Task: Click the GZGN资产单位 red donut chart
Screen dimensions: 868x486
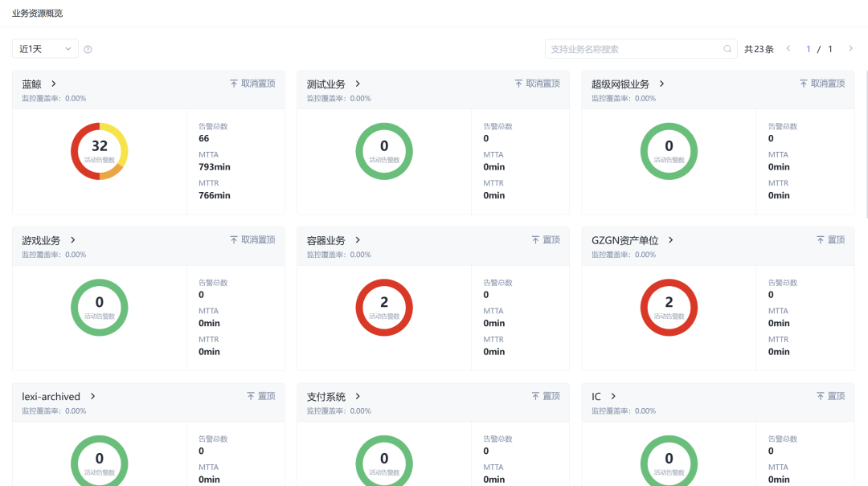Action: [669, 307]
